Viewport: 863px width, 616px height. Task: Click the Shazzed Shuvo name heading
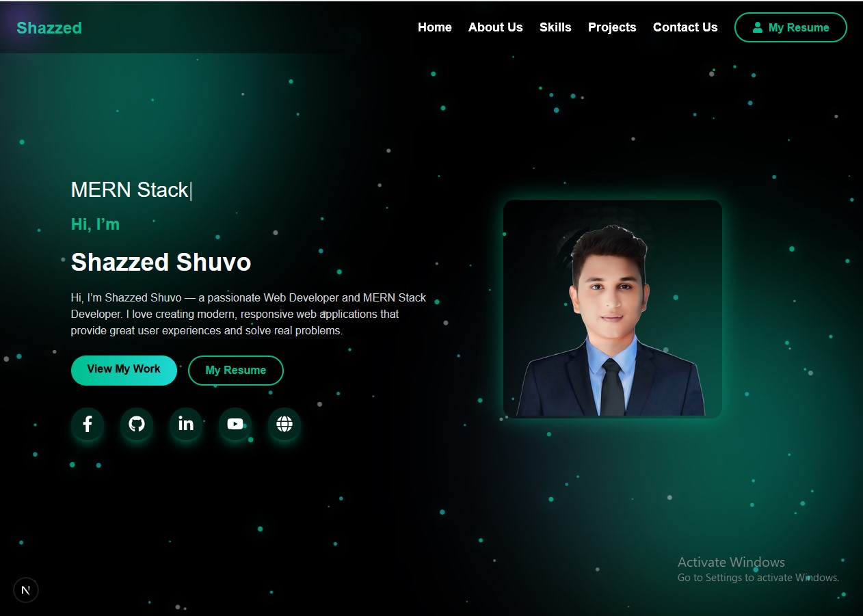pyautogui.click(x=161, y=262)
